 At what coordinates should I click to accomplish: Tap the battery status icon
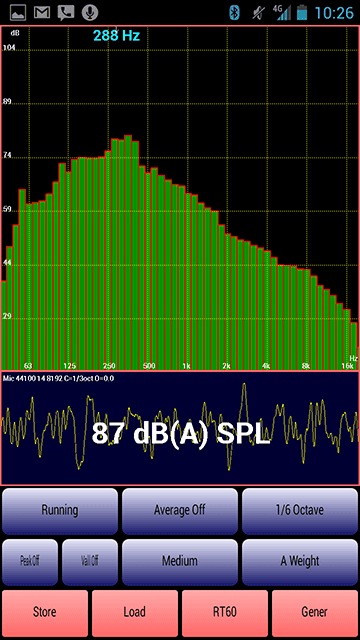pyautogui.click(x=302, y=12)
